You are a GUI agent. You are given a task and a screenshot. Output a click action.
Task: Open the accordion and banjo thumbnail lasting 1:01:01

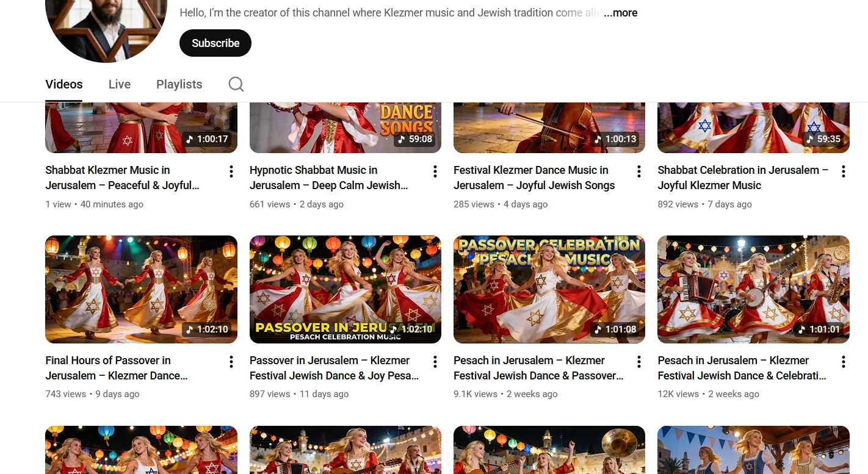753,289
